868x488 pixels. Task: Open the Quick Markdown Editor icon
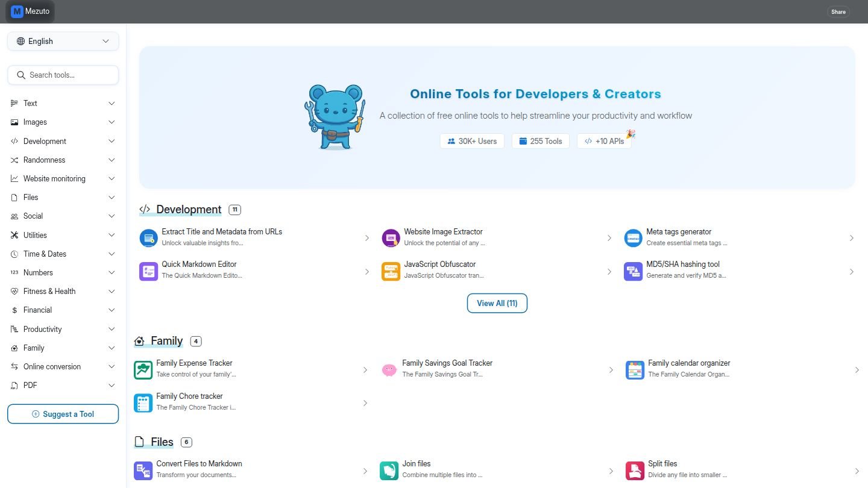(x=148, y=271)
